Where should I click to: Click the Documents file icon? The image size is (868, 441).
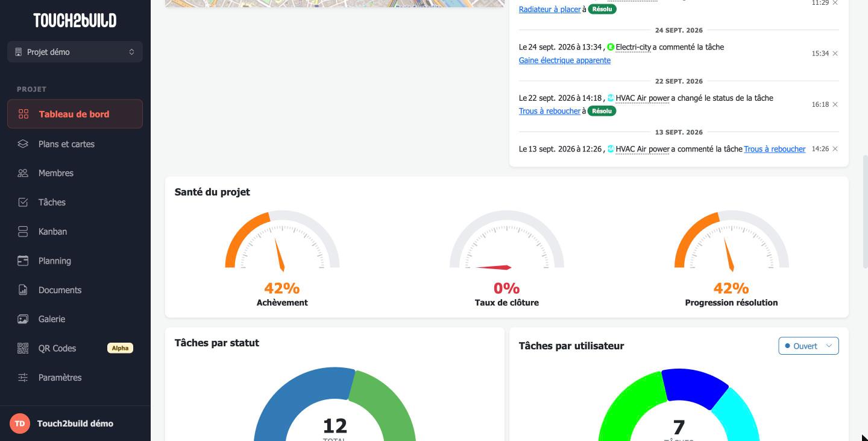coord(23,290)
